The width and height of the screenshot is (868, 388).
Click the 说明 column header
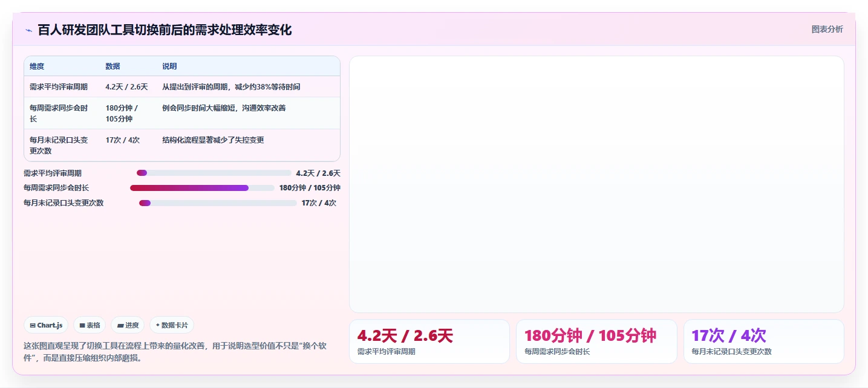169,66
